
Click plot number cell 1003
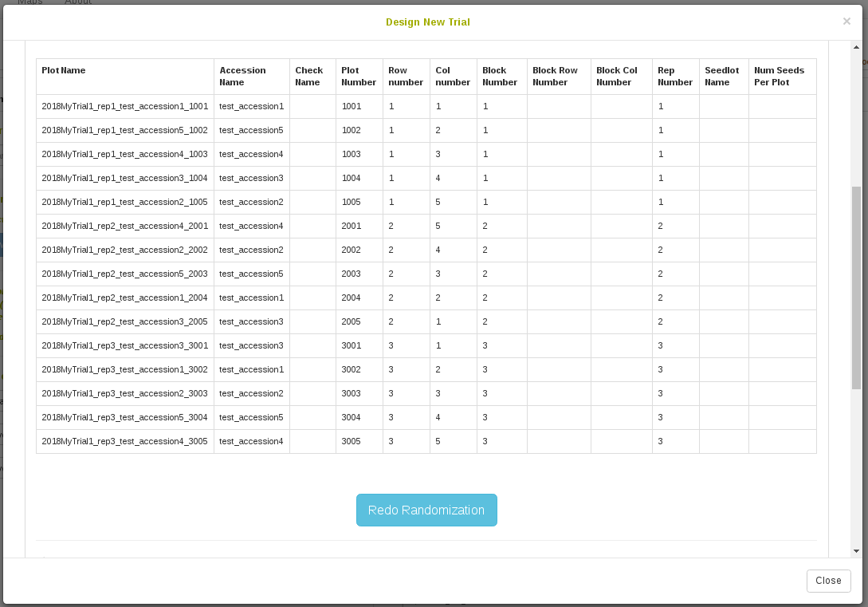(359, 154)
